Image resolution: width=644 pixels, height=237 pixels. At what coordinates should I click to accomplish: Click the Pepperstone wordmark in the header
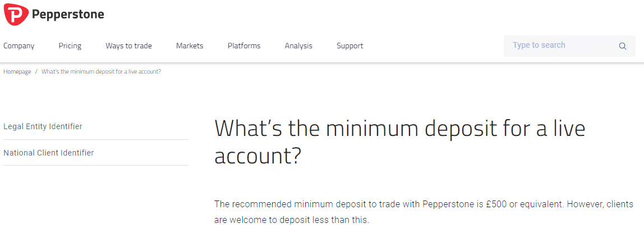tap(68, 15)
